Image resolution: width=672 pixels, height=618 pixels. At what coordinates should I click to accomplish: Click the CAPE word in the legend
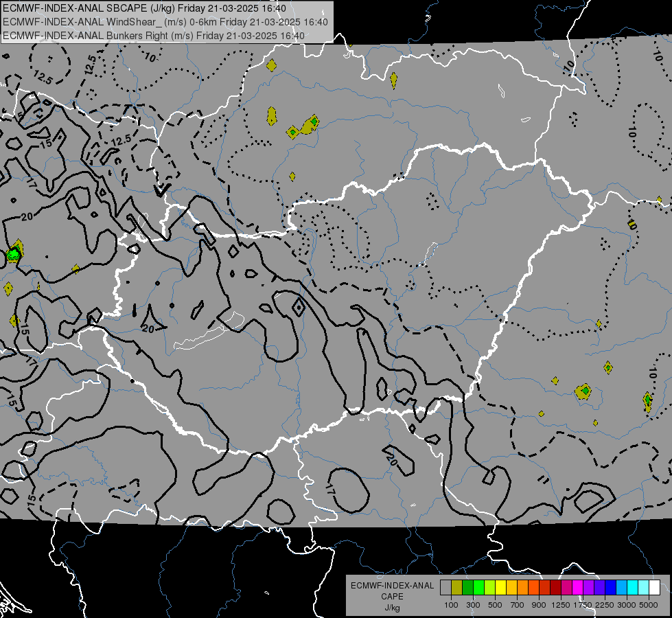pyautogui.click(x=392, y=597)
